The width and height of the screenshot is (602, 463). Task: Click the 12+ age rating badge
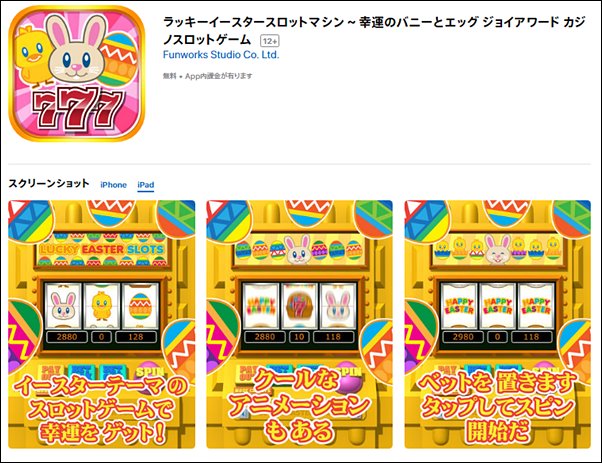(x=270, y=41)
